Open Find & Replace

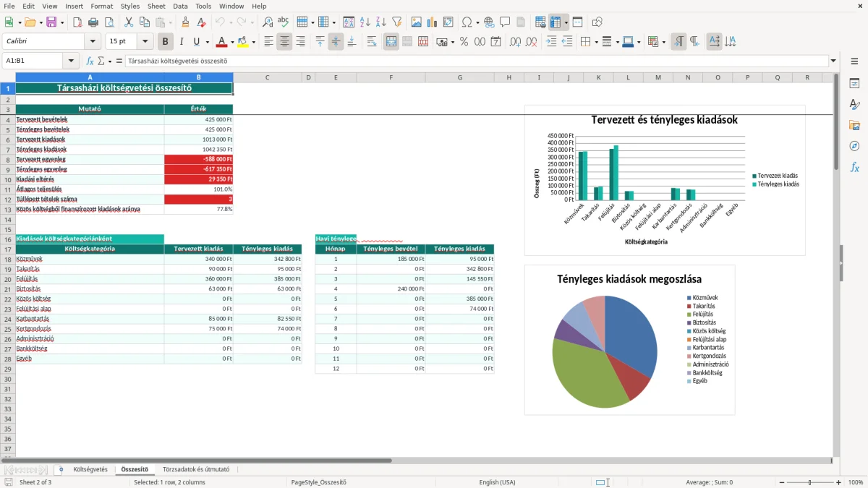(268, 22)
